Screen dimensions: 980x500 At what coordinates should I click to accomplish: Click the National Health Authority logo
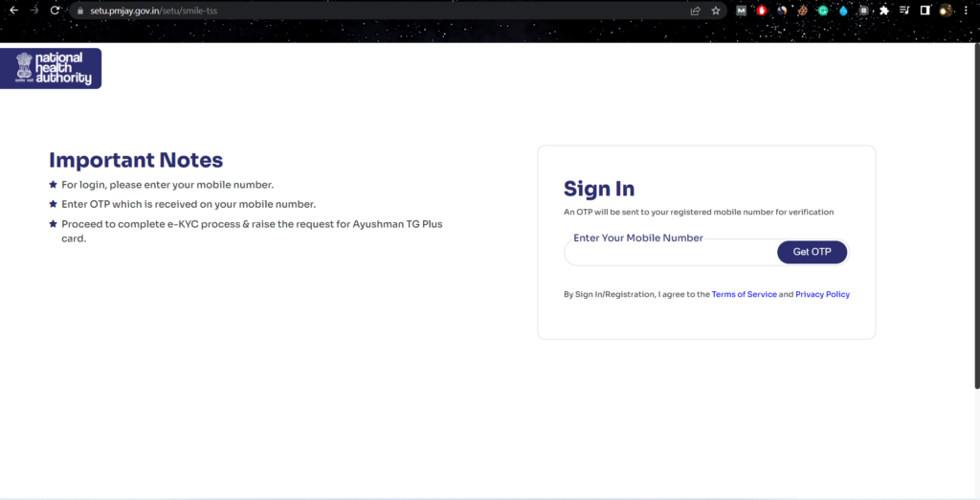[x=51, y=68]
